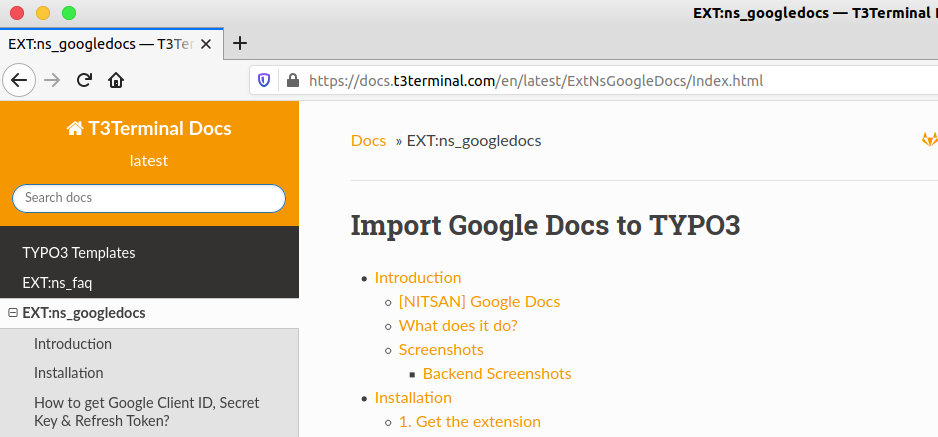Click the green maximize window button
This screenshot has width=938, height=437.
click(69, 13)
